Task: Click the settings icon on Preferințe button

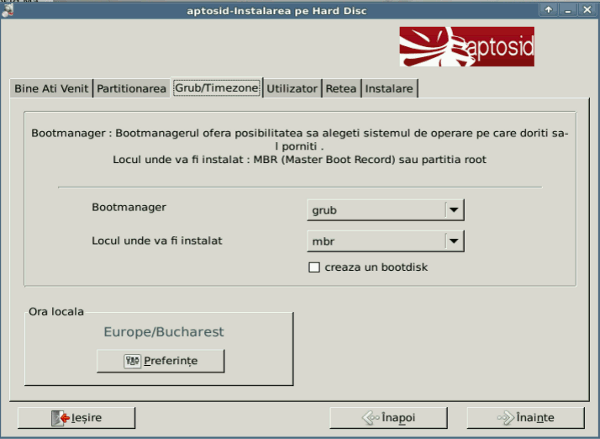Action: [132, 361]
